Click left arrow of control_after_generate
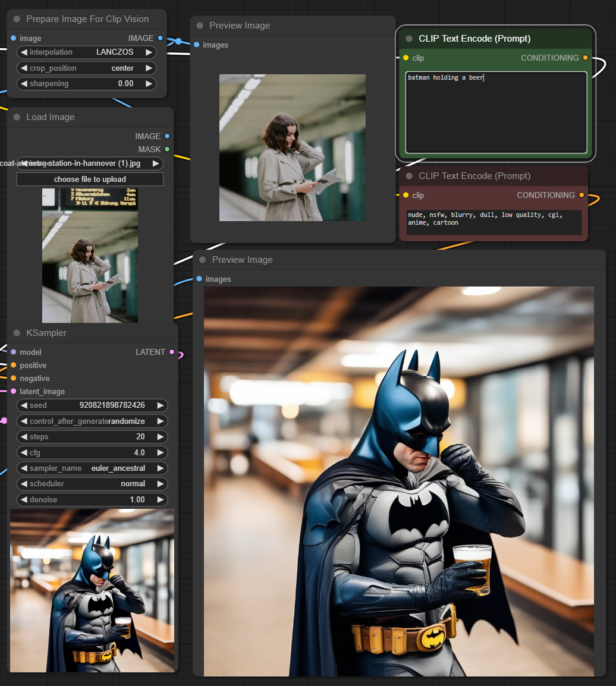 coord(24,421)
